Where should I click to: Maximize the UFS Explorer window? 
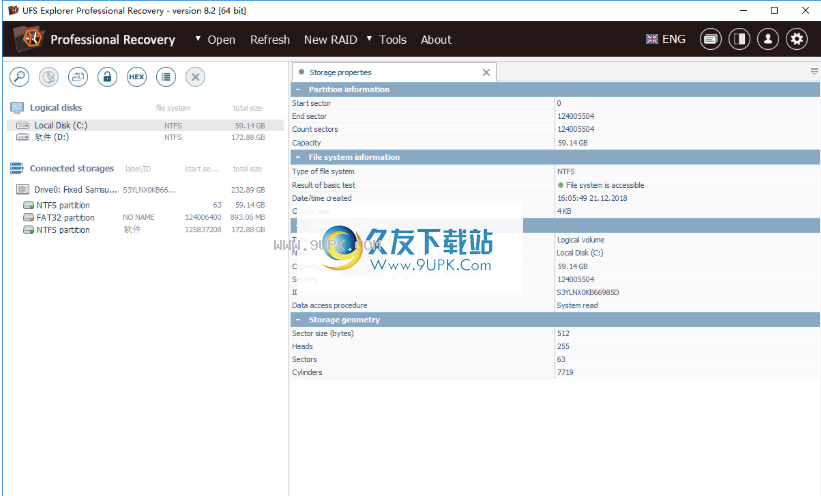coord(774,10)
